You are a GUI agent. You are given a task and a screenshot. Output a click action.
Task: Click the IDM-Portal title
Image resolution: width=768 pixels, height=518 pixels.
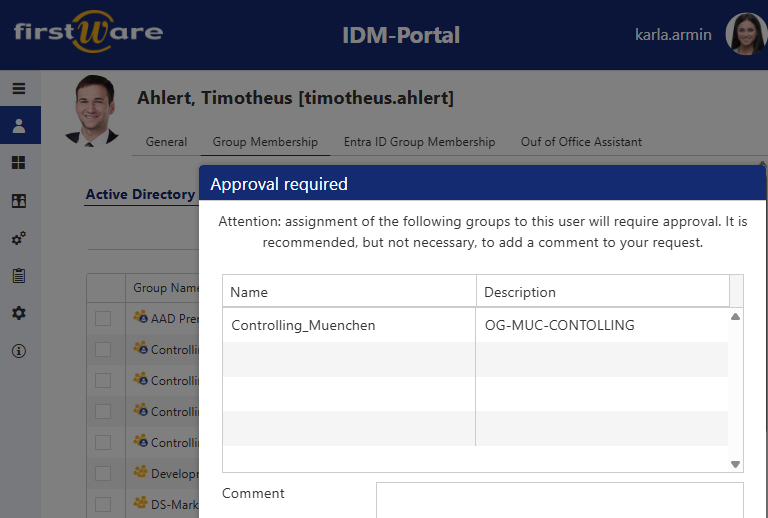point(401,35)
